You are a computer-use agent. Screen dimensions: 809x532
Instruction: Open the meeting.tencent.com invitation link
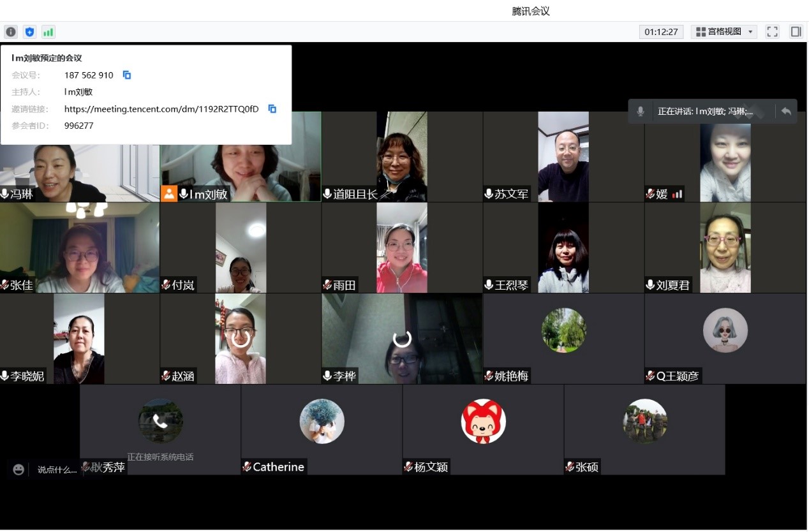pyautogui.click(x=161, y=109)
